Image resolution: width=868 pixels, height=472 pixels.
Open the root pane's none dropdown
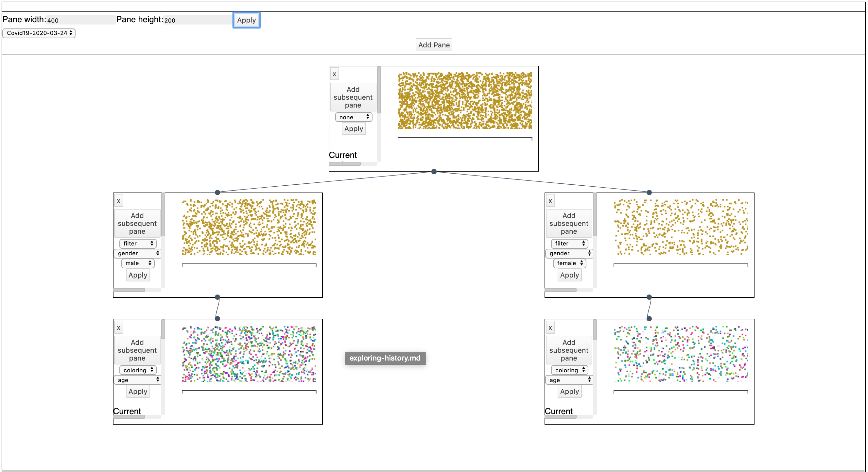coord(354,117)
